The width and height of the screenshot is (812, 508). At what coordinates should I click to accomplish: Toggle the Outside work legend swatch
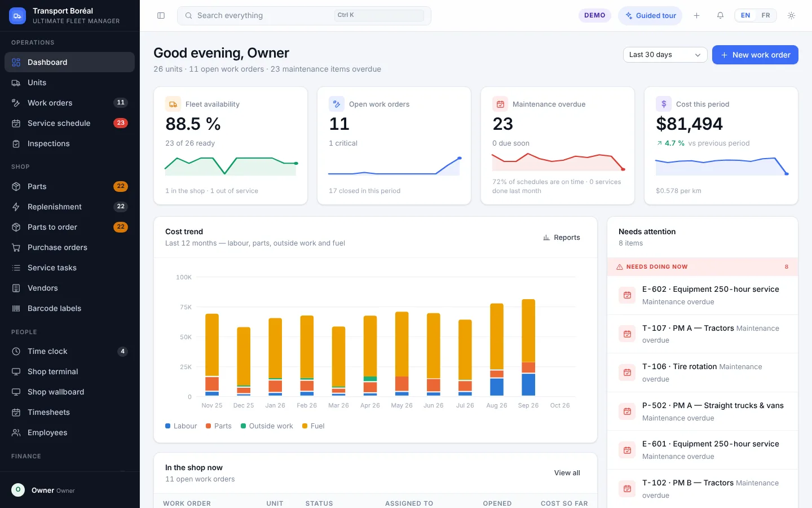click(x=243, y=426)
